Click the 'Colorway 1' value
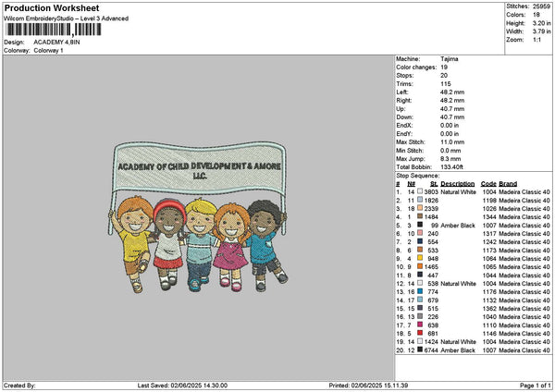This screenshot has height=392, width=555. (48, 51)
